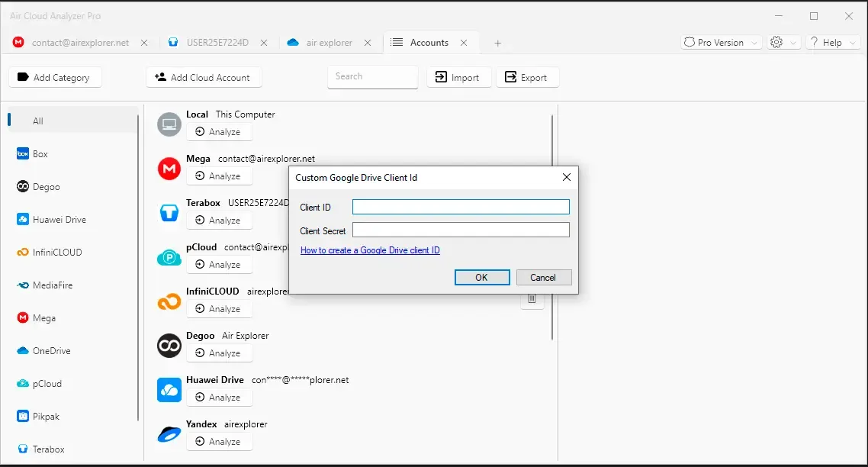The width and height of the screenshot is (868, 467).
Task: Confirm dialog with OK button
Action: 482,278
